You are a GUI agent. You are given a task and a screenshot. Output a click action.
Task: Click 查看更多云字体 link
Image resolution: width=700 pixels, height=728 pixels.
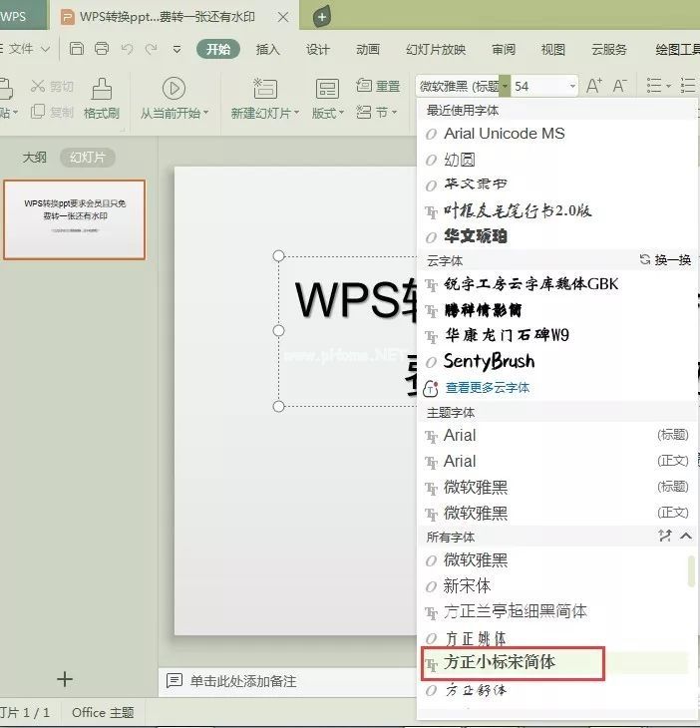click(487, 387)
